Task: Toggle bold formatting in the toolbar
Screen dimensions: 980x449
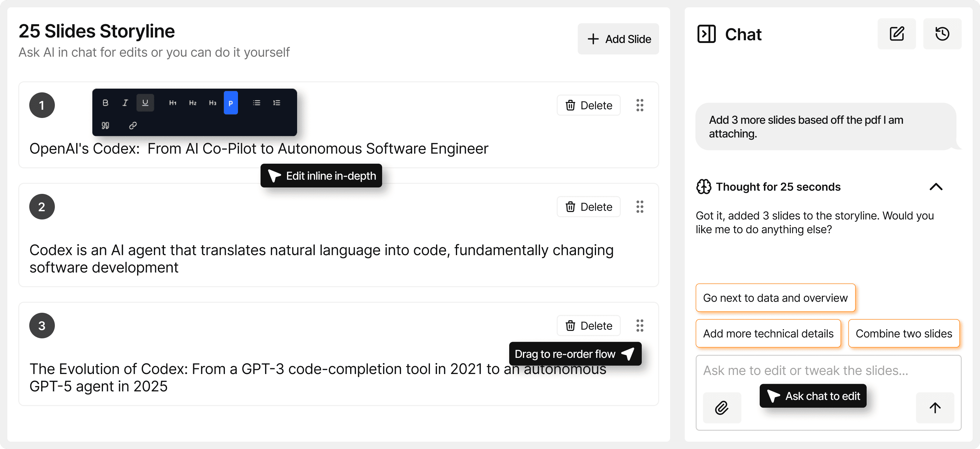Action: coord(105,103)
